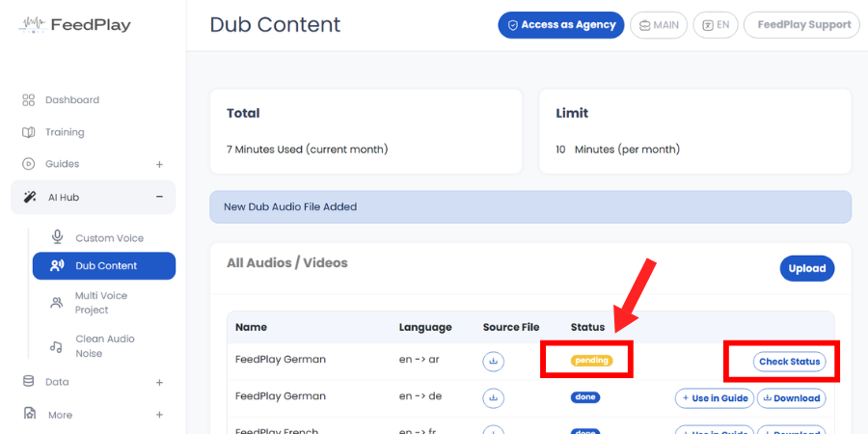The width and height of the screenshot is (868, 434).
Task: Click the FeedPlay logo
Action: [74, 24]
